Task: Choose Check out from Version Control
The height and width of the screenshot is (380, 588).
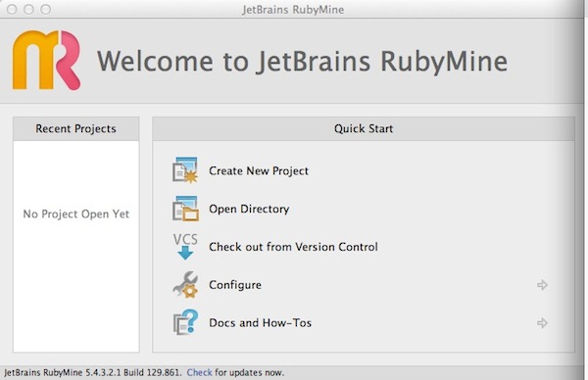Action: point(293,247)
